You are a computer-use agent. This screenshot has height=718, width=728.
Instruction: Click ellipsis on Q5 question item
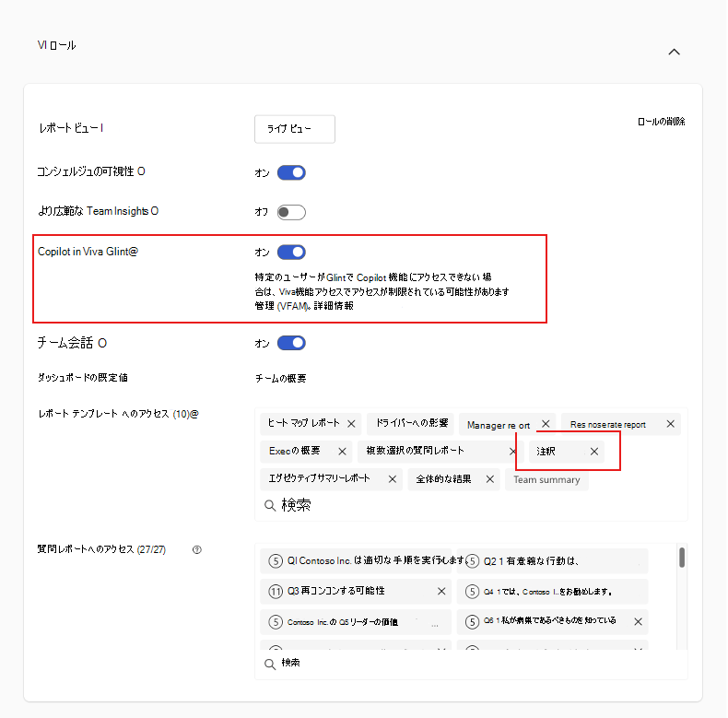pos(435,625)
